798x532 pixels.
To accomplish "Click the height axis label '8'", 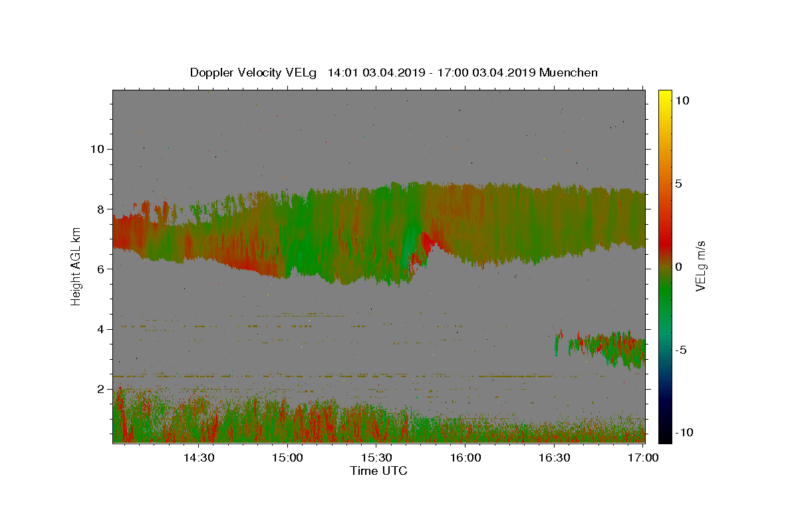I will tap(99, 209).
